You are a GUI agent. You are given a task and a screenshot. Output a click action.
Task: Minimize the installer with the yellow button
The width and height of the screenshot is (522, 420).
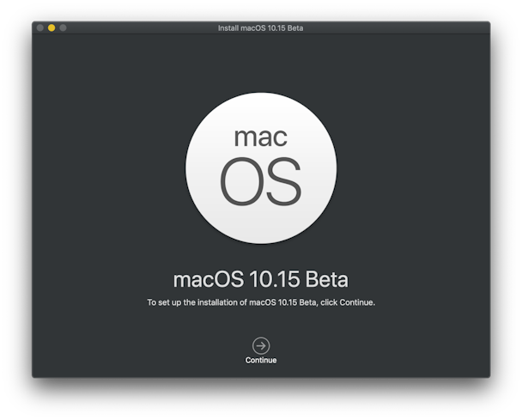click(52, 28)
